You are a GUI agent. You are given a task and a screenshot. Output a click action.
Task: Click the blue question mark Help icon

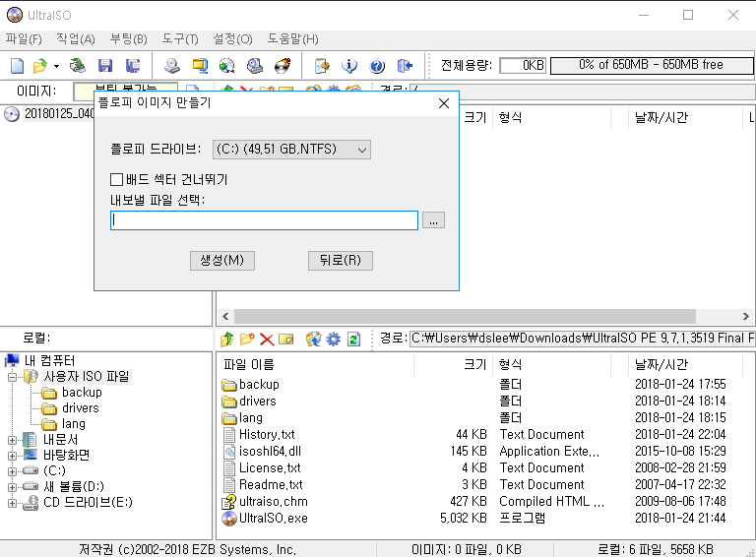pos(377,66)
